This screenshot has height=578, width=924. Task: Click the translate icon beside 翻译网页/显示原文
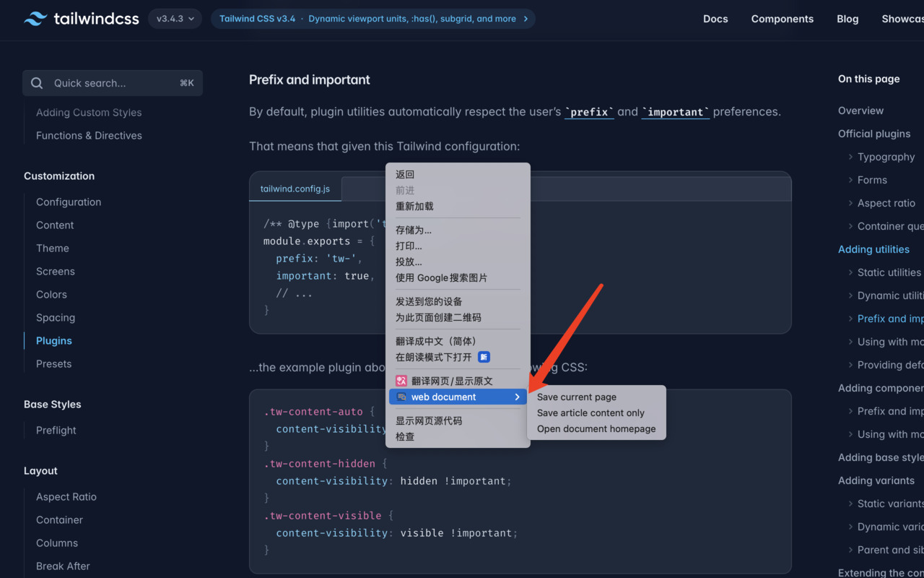(401, 381)
